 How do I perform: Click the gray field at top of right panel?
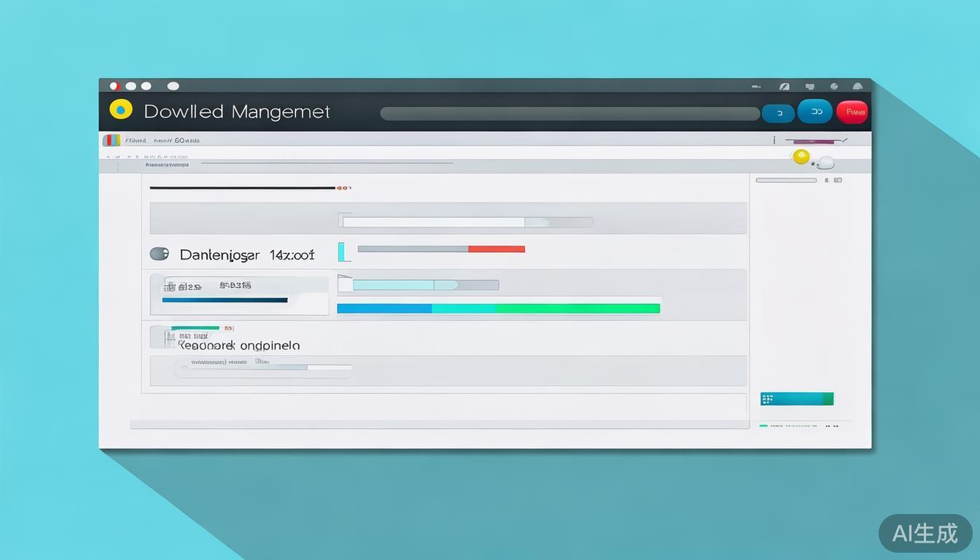click(786, 180)
